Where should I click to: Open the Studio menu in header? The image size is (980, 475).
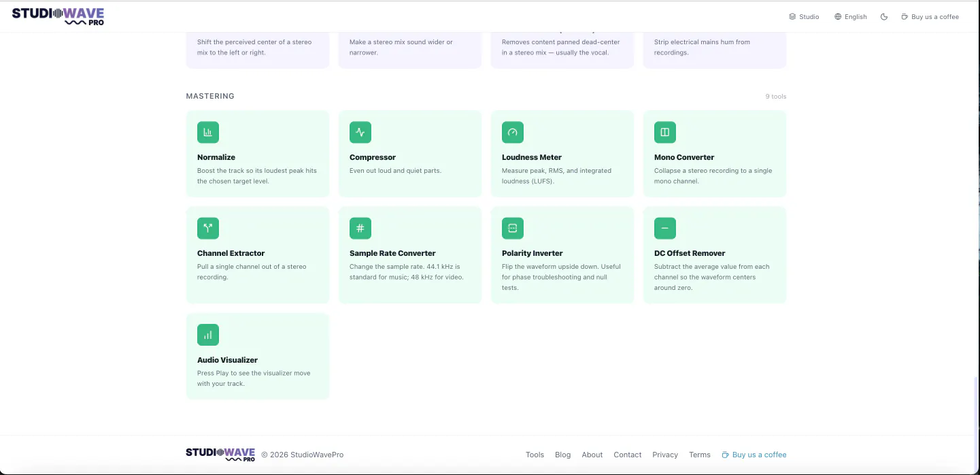click(x=804, y=16)
